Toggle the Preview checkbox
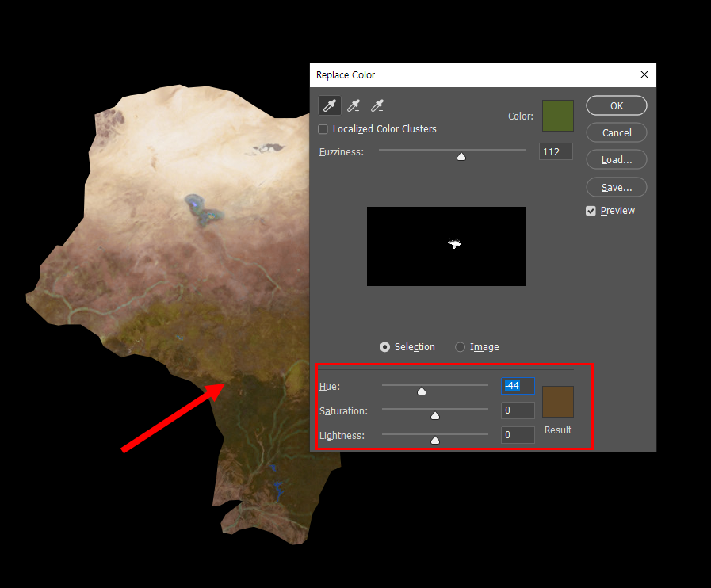 click(591, 211)
